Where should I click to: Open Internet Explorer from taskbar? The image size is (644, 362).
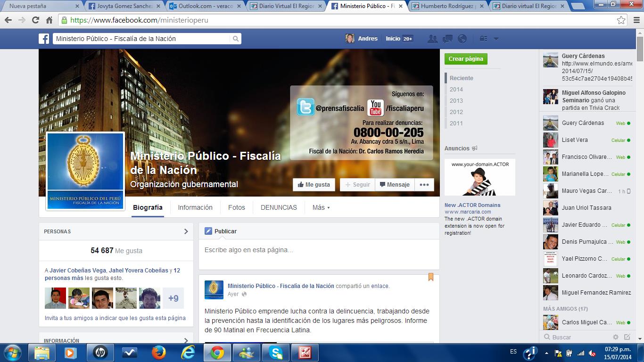coord(188,353)
